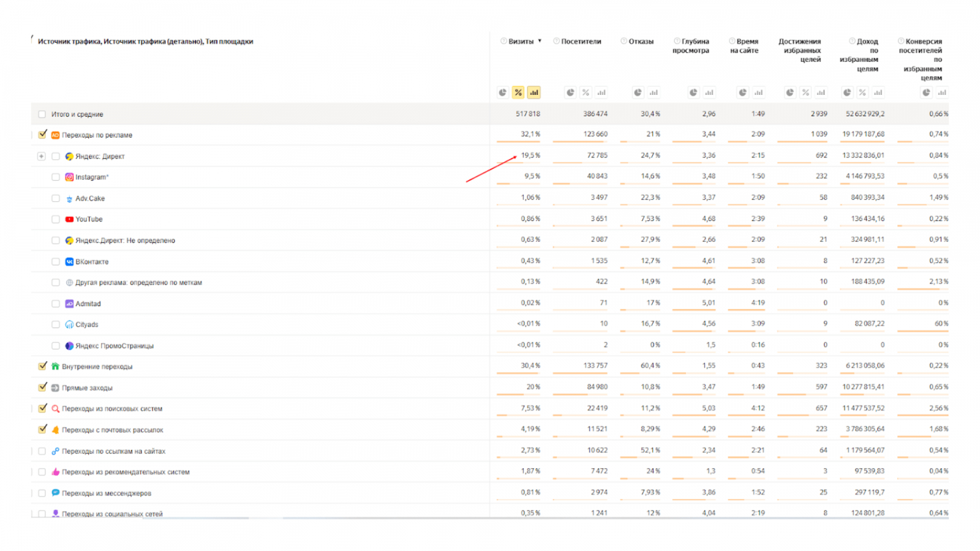Open the Визиты column sort dropdown arrow
The image size is (980, 551).
(540, 41)
